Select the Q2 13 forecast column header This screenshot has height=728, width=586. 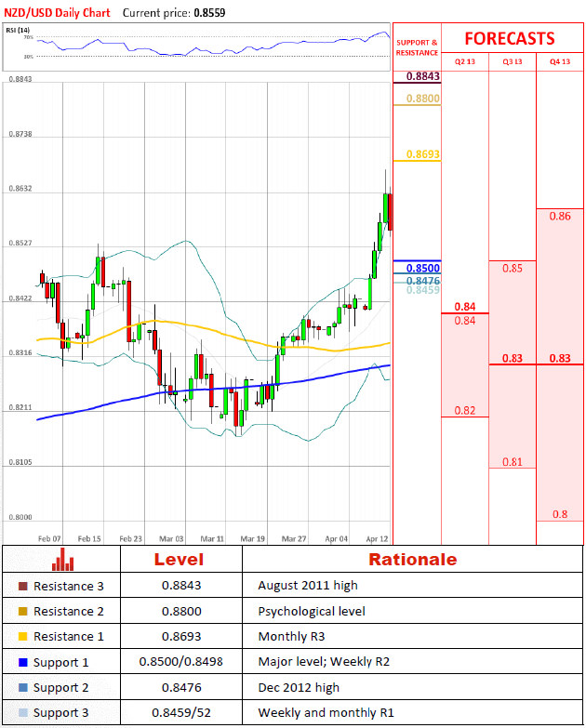(465, 61)
